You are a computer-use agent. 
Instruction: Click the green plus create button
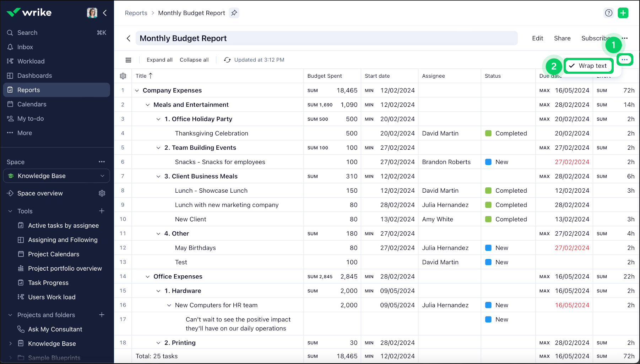[623, 13]
